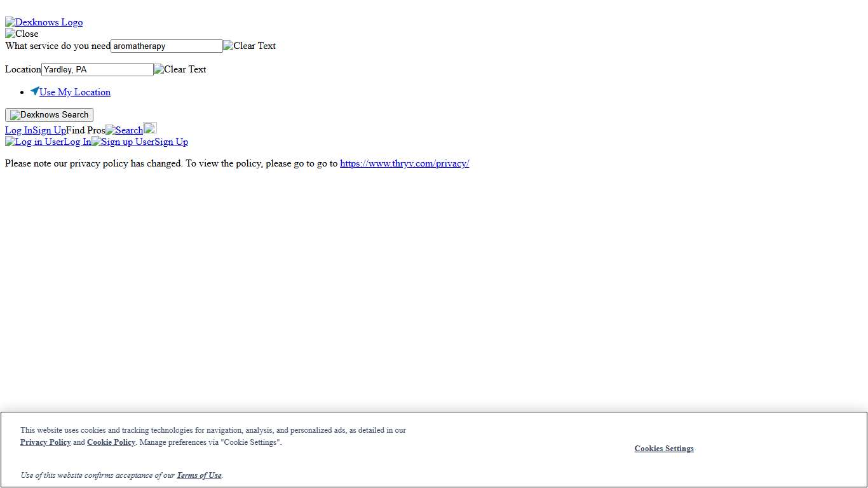Select the Use My Location link

pyautogui.click(x=75, y=92)
